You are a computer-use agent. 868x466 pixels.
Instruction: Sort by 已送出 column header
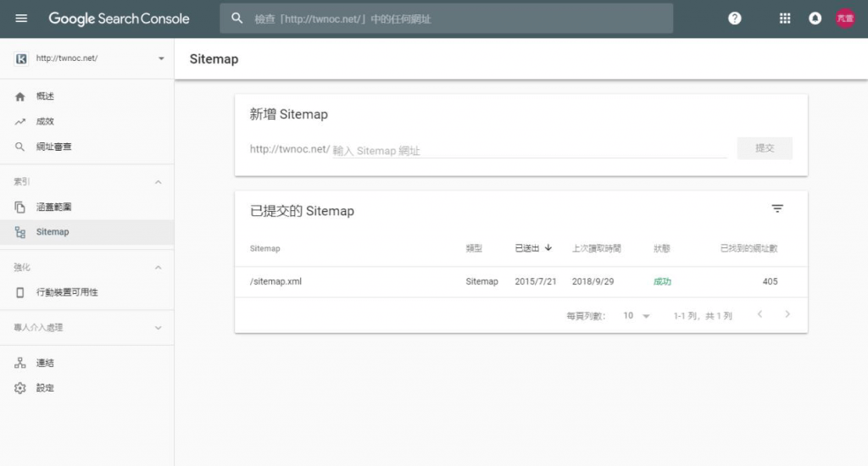(527, 248)
